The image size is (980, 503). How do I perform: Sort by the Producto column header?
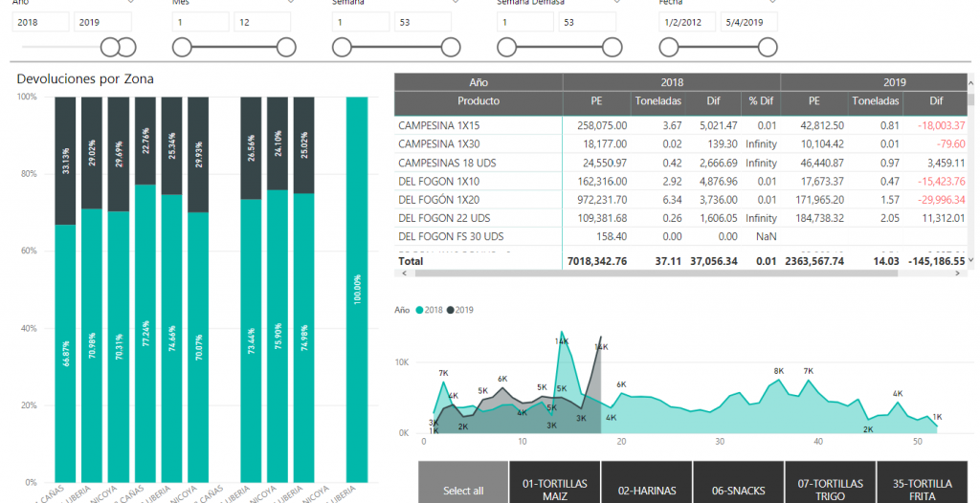tap(478, 100)
